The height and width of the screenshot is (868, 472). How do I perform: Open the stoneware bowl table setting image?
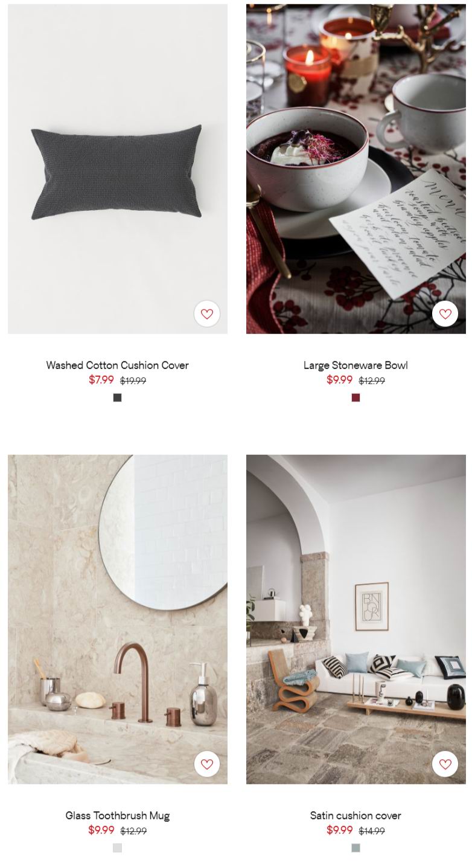(x=356, y=169)
